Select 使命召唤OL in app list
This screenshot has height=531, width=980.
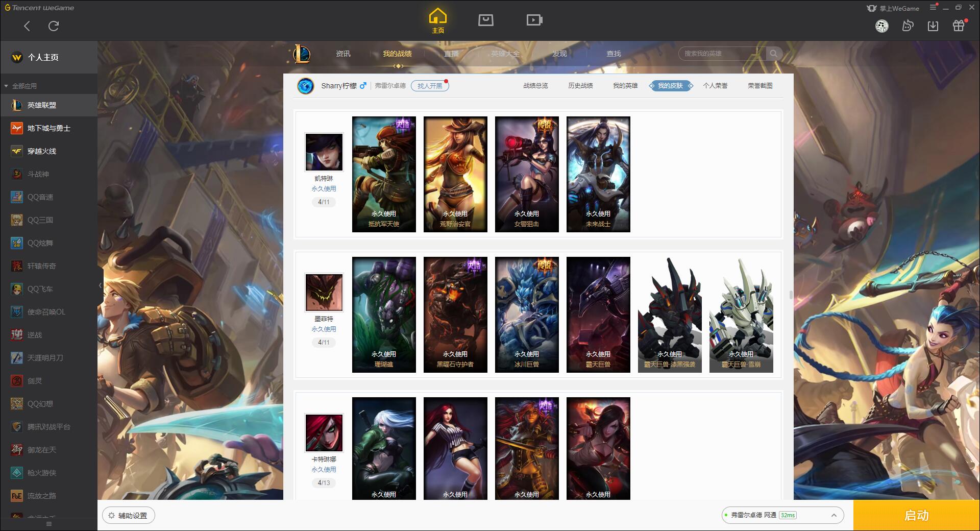[48, 312]
